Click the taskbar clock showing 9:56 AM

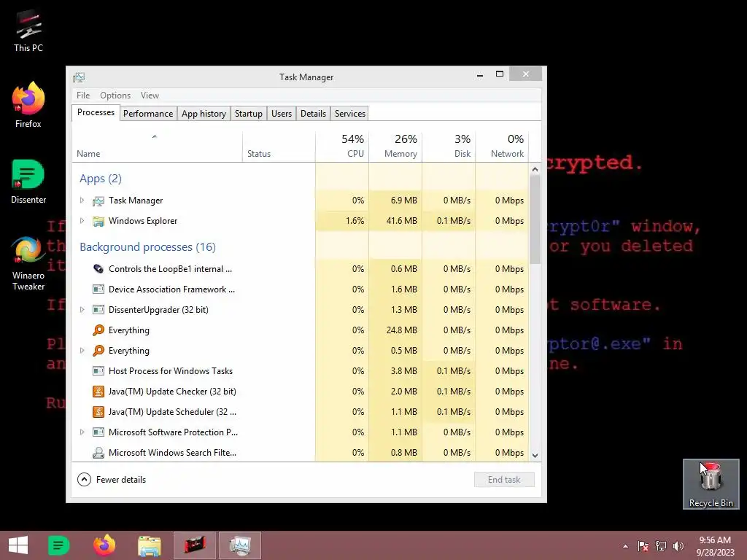715,546
